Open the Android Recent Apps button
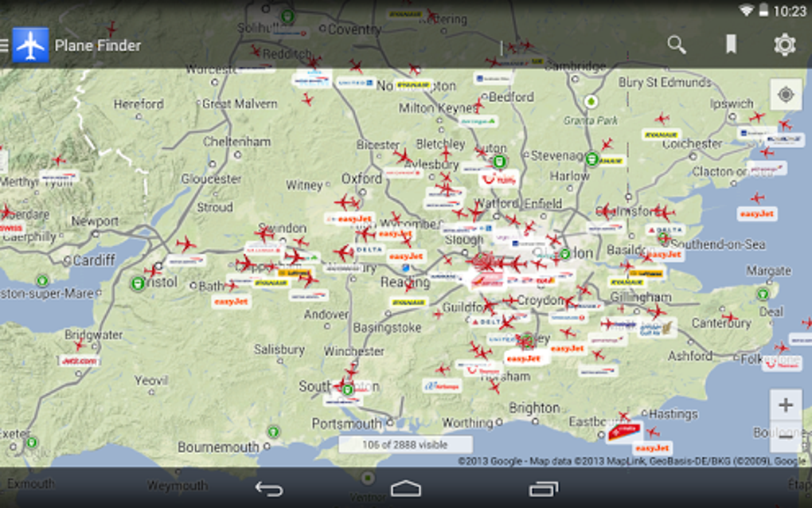 (x=543, y=489)
